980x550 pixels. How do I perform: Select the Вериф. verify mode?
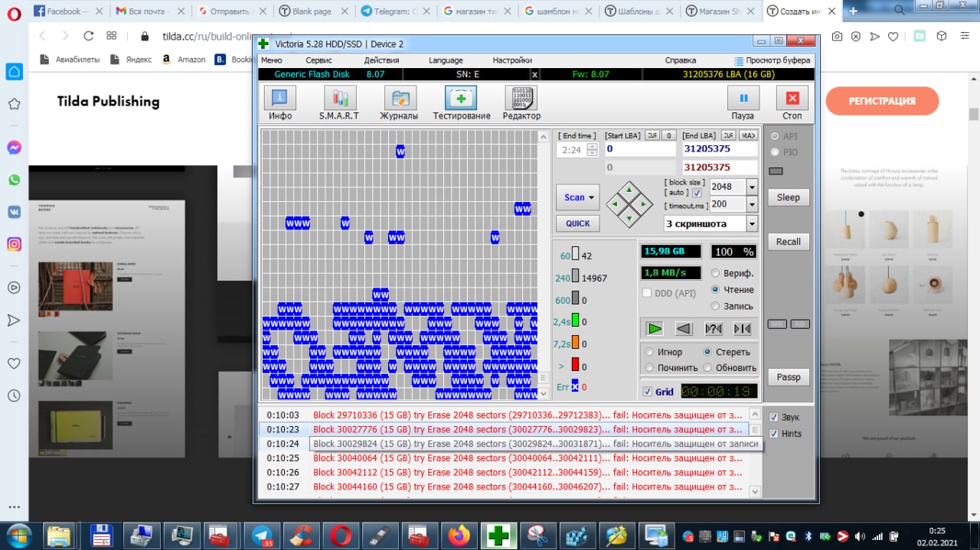(733, 273)
